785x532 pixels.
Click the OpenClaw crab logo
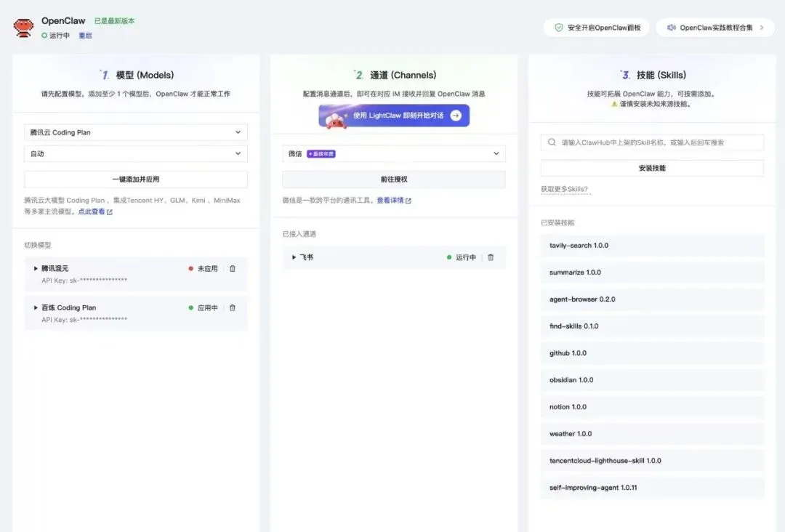(23, 28)
